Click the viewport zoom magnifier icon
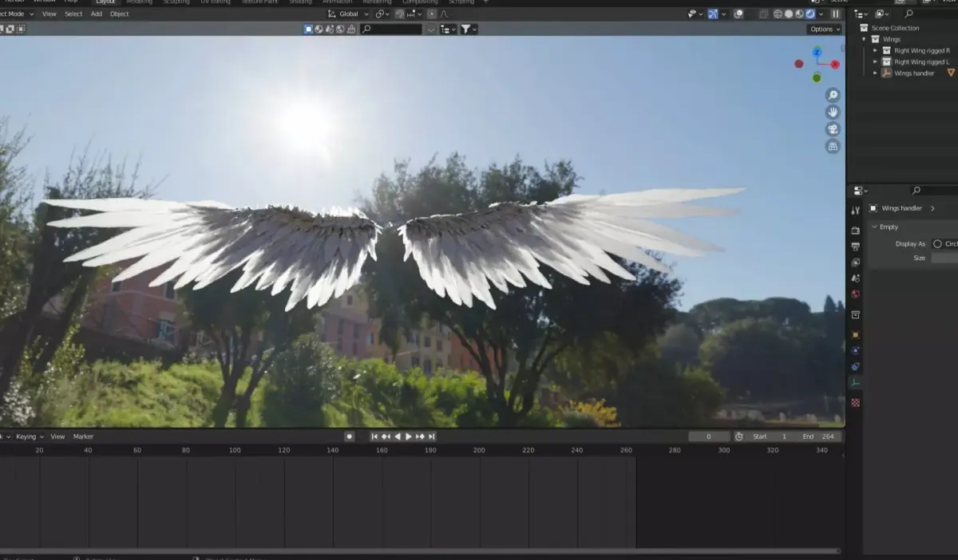This screenshot has height=560, width=958. pyautogui.click(x=833, y=95)
